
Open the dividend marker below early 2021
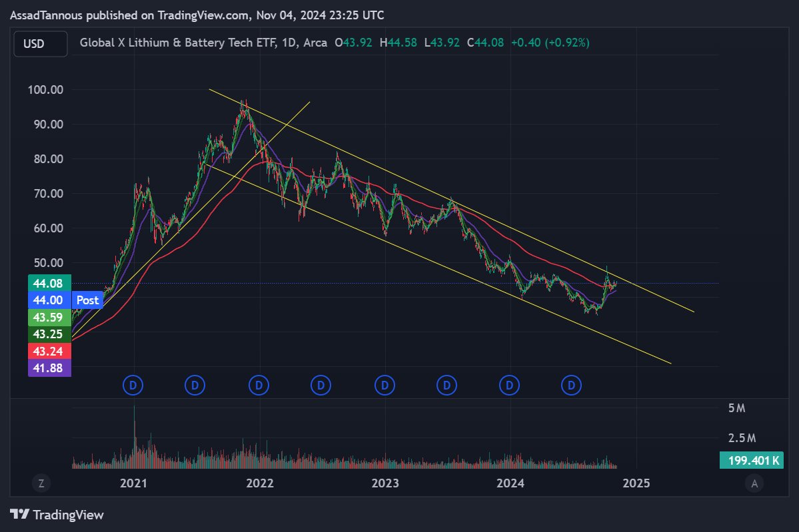click(x=133, y=386)
